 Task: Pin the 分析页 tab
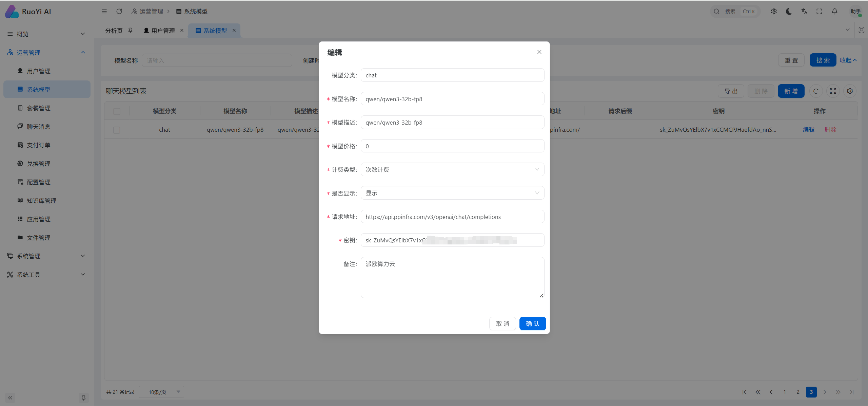coord(130,31)
